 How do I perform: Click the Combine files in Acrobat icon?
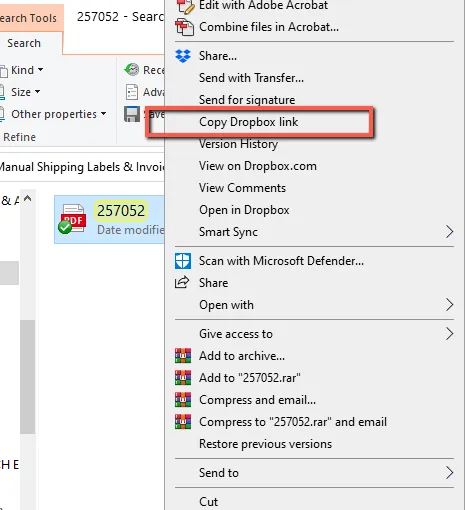(184, 27)
